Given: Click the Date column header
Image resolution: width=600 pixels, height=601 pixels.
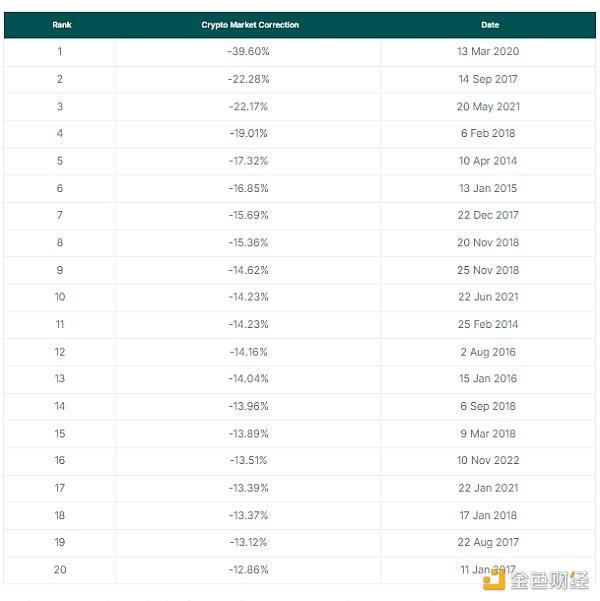Looking at the screenshot, I should [489, 25].
